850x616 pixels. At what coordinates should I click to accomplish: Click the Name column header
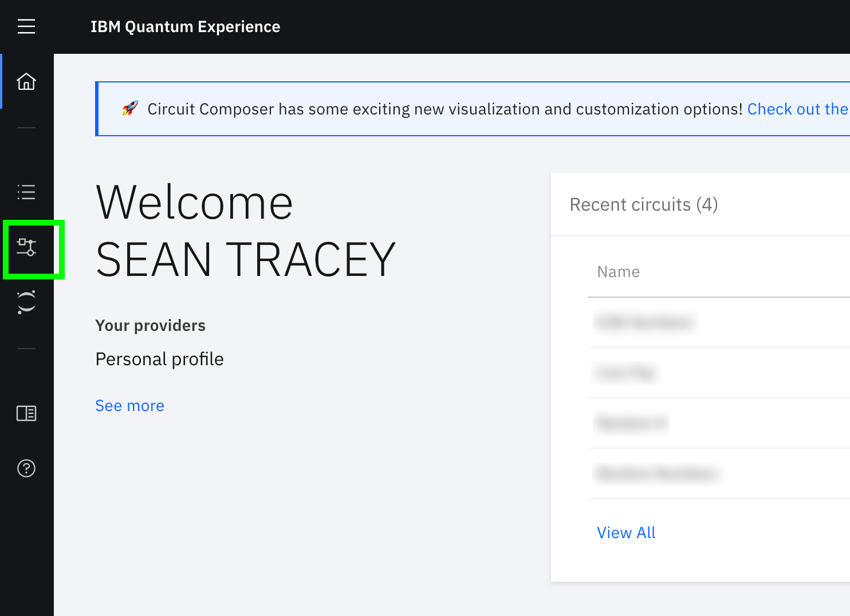(x=618, y=272)
